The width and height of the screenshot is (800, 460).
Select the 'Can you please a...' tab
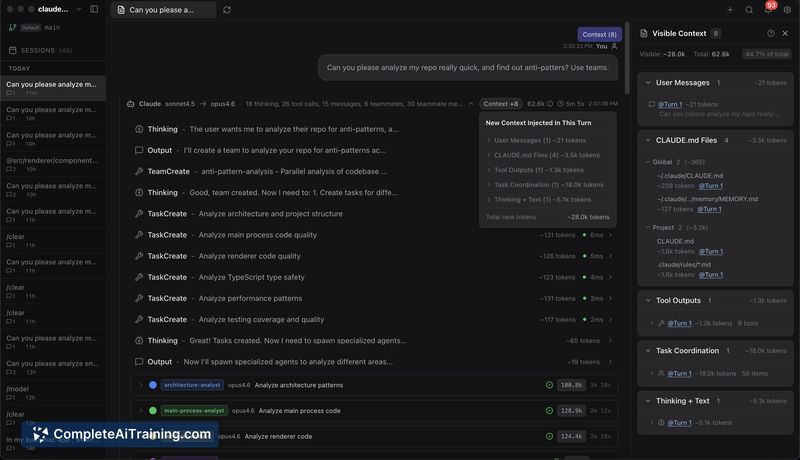163,10
